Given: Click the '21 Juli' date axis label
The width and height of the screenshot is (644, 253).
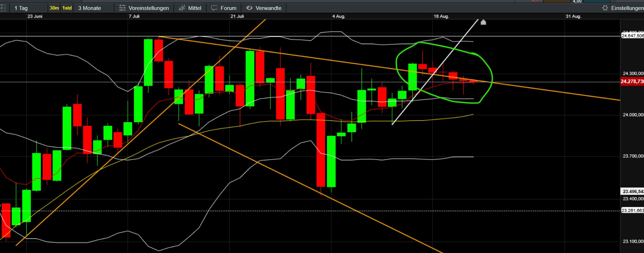Looking at the screenshot, I should pos(237,16).
